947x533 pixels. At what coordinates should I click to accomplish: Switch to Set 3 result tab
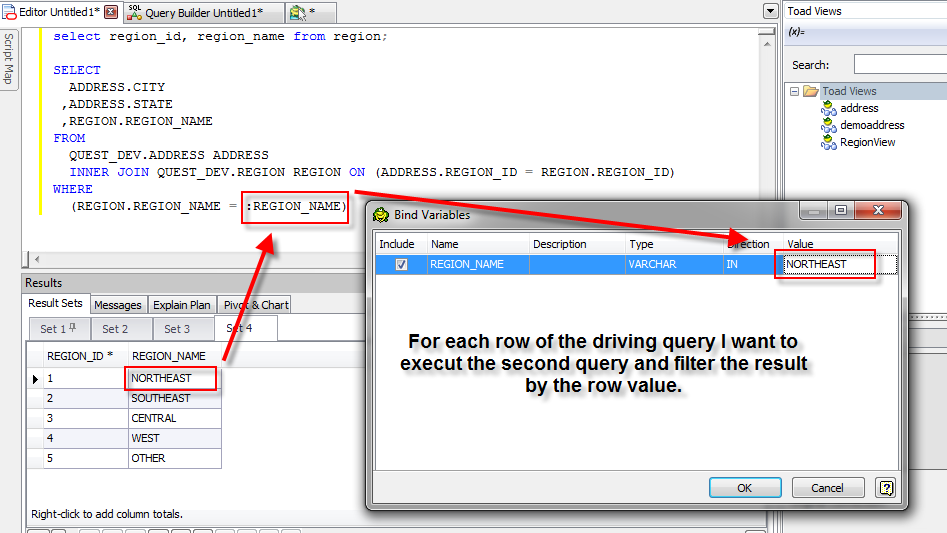(182, 329)
